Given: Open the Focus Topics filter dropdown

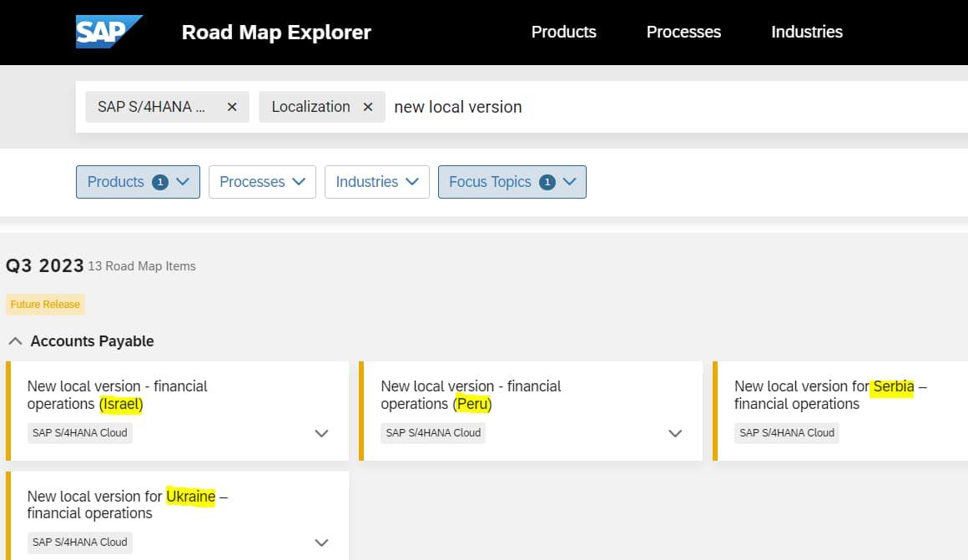Looking at the screenshot, I should (512, 182).
